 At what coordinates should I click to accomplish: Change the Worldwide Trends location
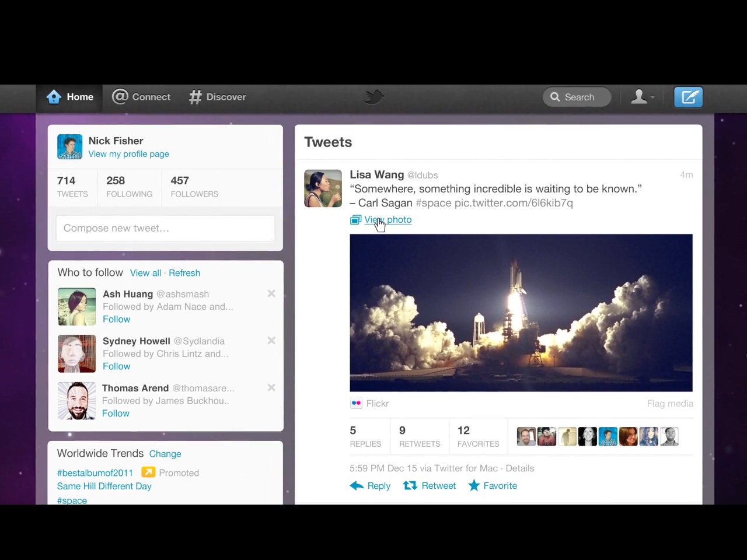click(165, 454)
